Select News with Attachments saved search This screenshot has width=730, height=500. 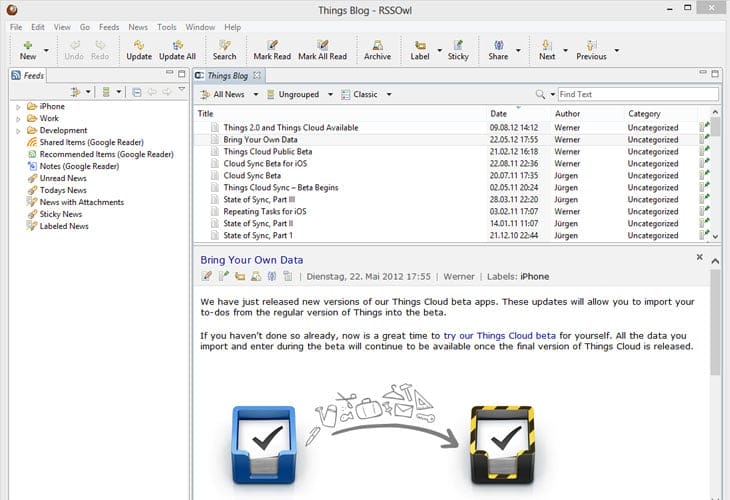pos(81,202)
